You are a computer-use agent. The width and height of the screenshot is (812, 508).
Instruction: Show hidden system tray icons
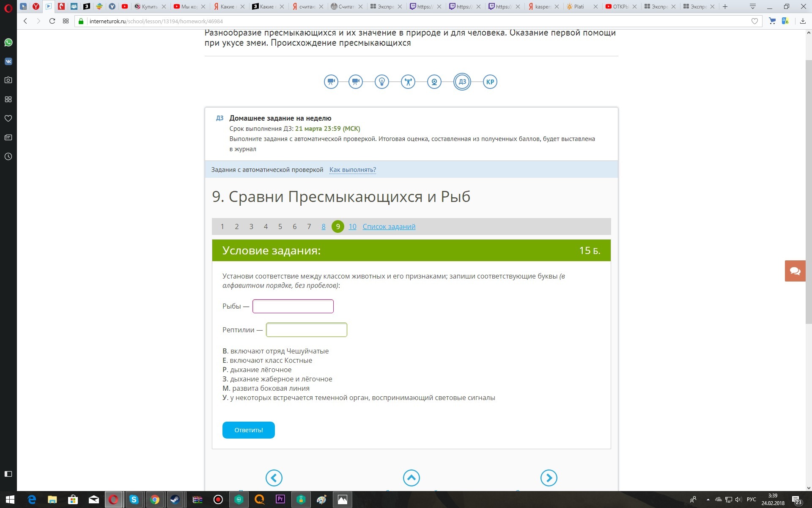pos(708,500)
